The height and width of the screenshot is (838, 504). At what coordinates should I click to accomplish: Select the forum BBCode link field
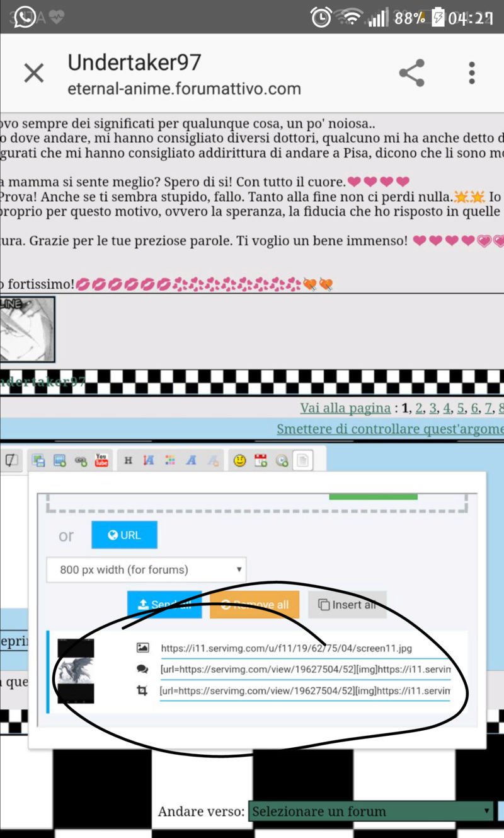point(306,670)
